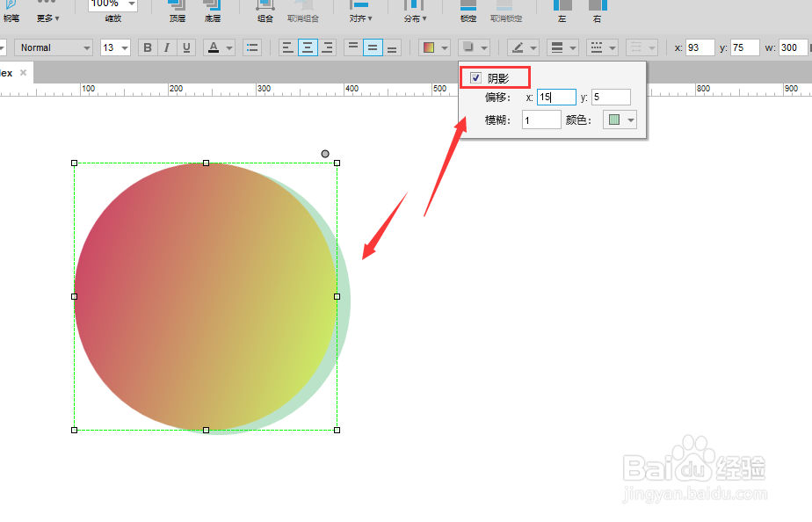Open the shadow 颜色 dropdown arrow
This screenshot has width=812, height=522.
pos(631,120)
